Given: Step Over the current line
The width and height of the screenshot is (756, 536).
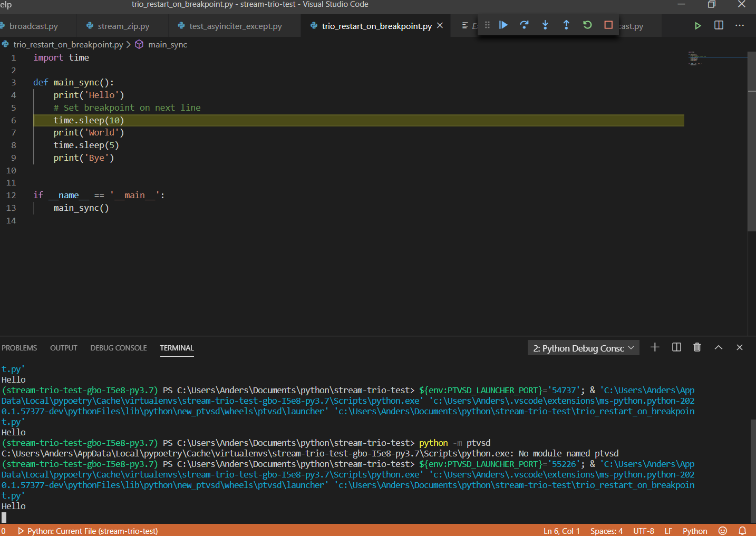Looking at the screenshot, I should (x=524, y=25).
